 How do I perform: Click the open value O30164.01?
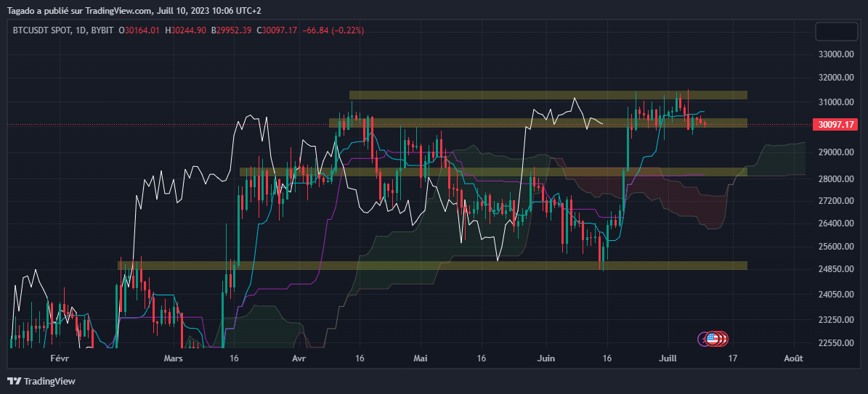139,30
